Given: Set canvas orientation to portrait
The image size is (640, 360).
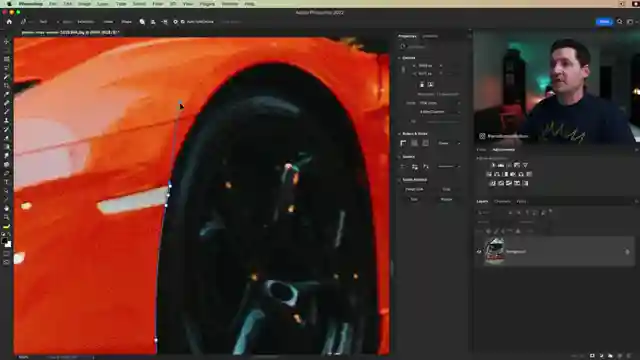Looking at the screenshot, I should click(x=422, y=84).
